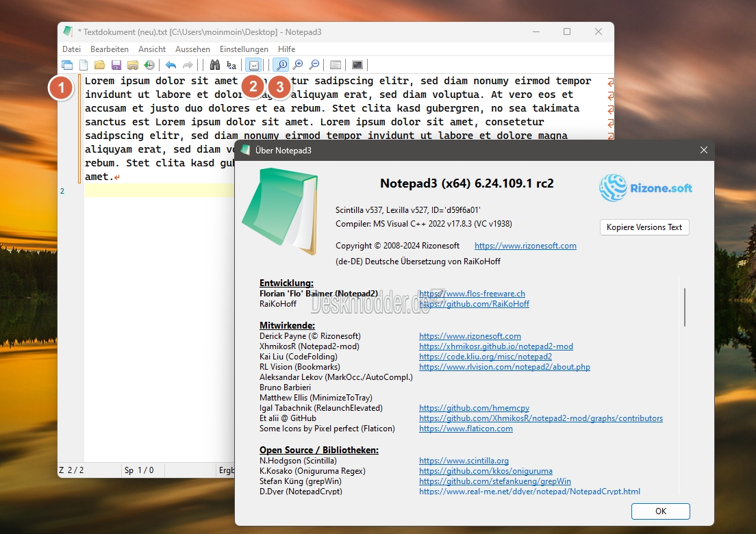
Task: Open Find using the binoculars icon
Action: pyautogui.click(x=215, y=64)
